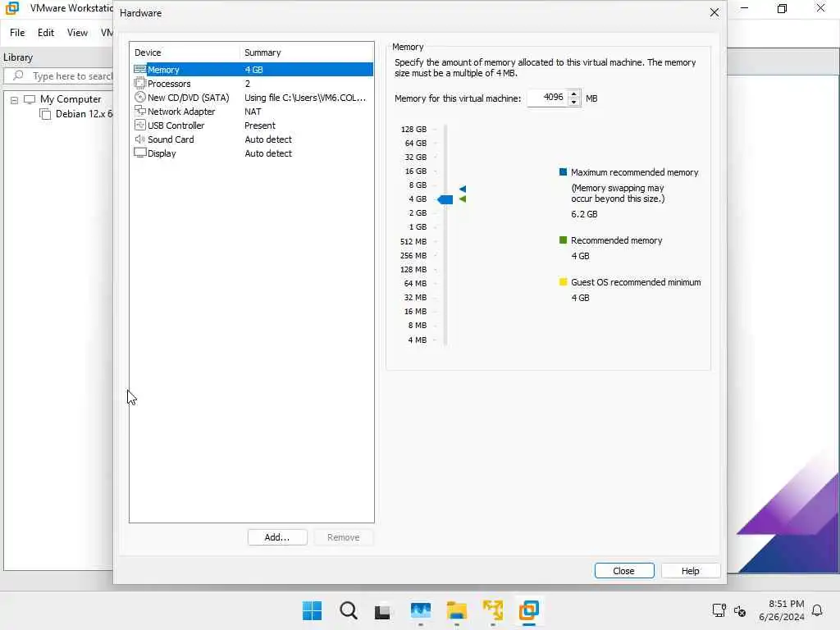Select the USB Controller row

pos(252,126)
